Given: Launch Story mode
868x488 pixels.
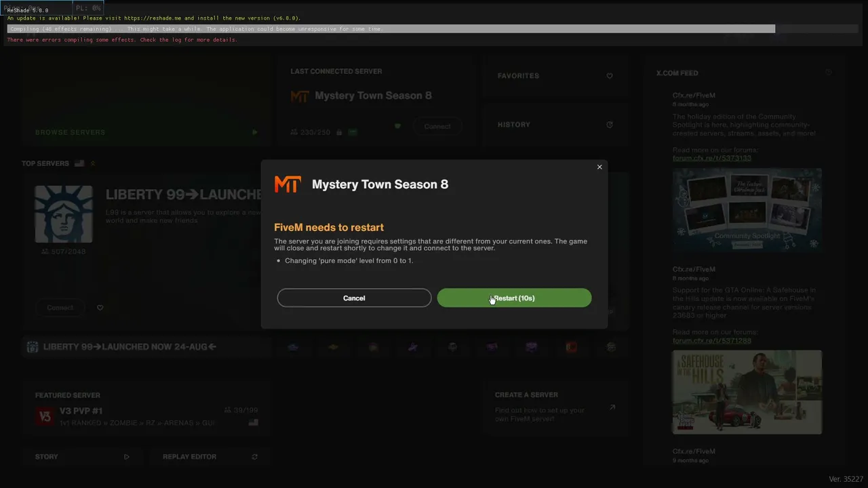Looking at the screenshot, I should coord(83,457).
